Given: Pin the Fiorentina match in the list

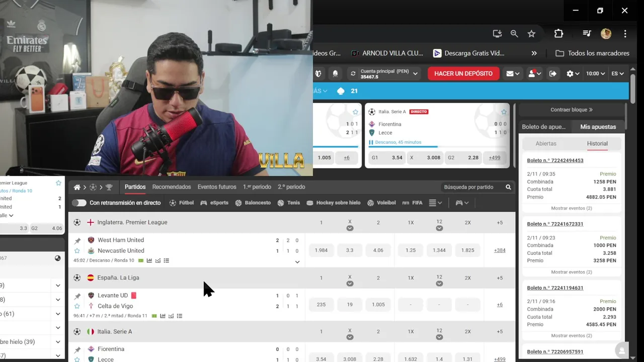Looking at the screenshot, I should click(77, 349).
